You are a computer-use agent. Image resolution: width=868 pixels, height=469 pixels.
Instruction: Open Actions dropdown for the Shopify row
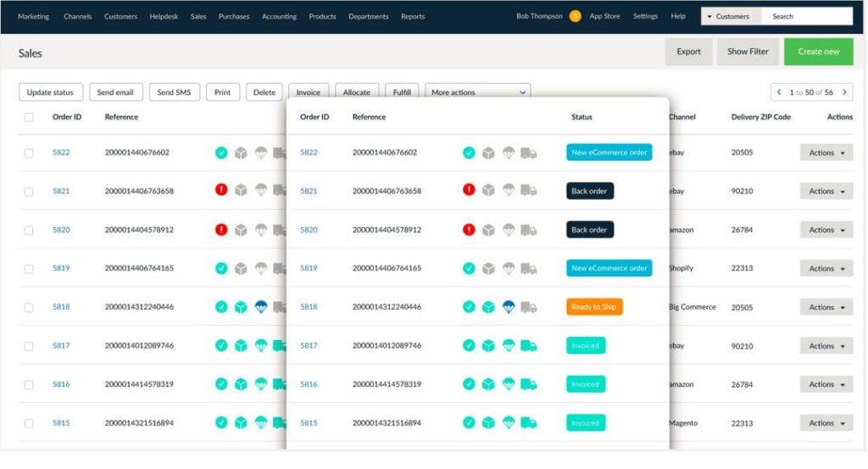pyautogui.click(x=826, y=269)
